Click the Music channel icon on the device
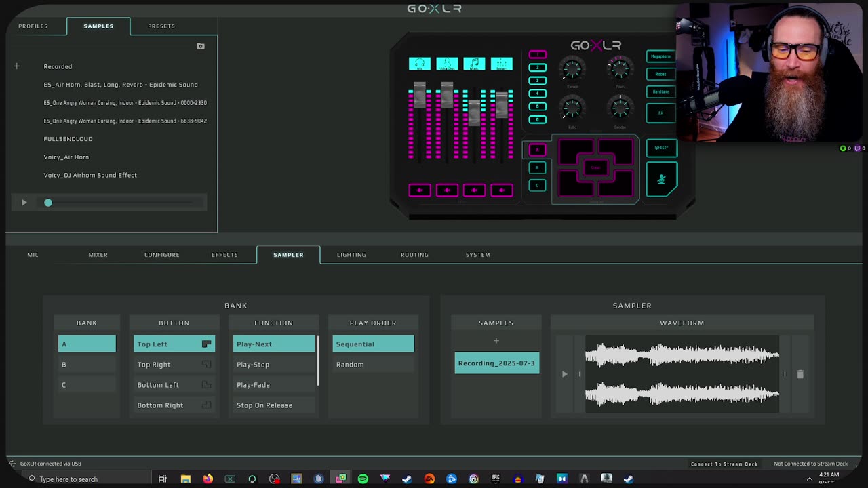This screenshot has width=868, height=488. (x=474, y=64)
